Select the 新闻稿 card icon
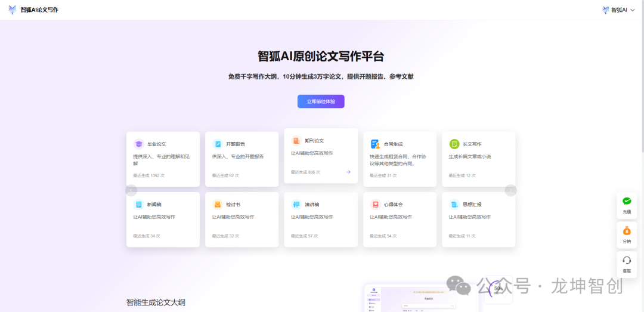The width and height of the screenshot is (644, 312). click(x=139, y=204)
